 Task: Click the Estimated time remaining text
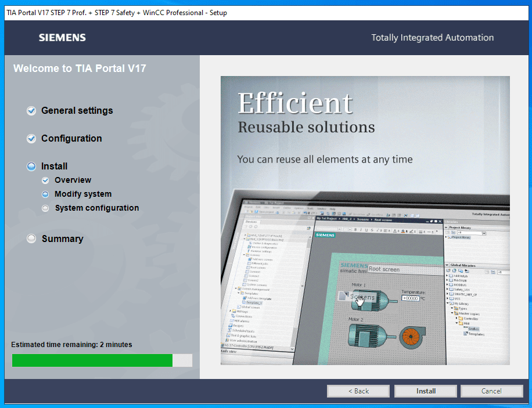point(71,345)
